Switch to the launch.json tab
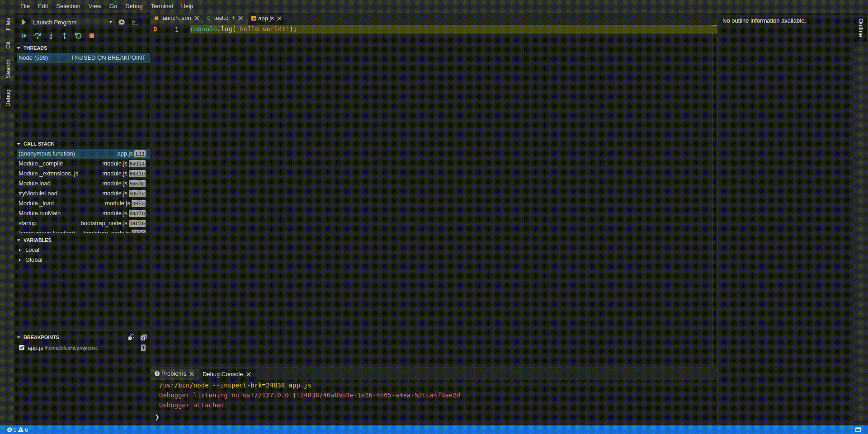 click(x=175, y=18)
